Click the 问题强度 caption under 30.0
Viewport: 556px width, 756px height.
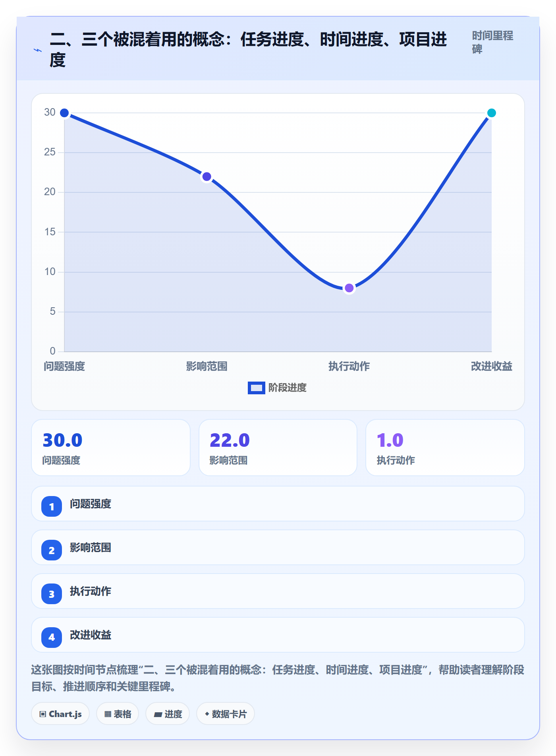[61, 460]
